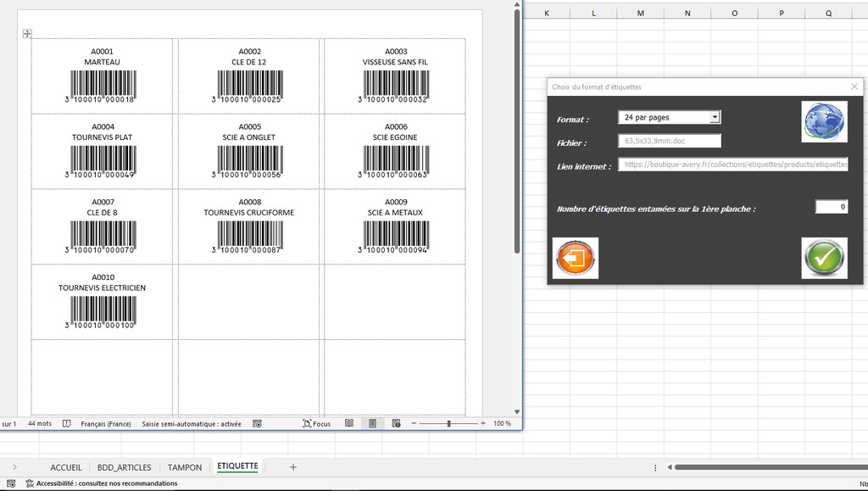The image size is (868, 491).
Task: Click the VISSEUSE SANS FIL label text
Action: click(395, 62)
